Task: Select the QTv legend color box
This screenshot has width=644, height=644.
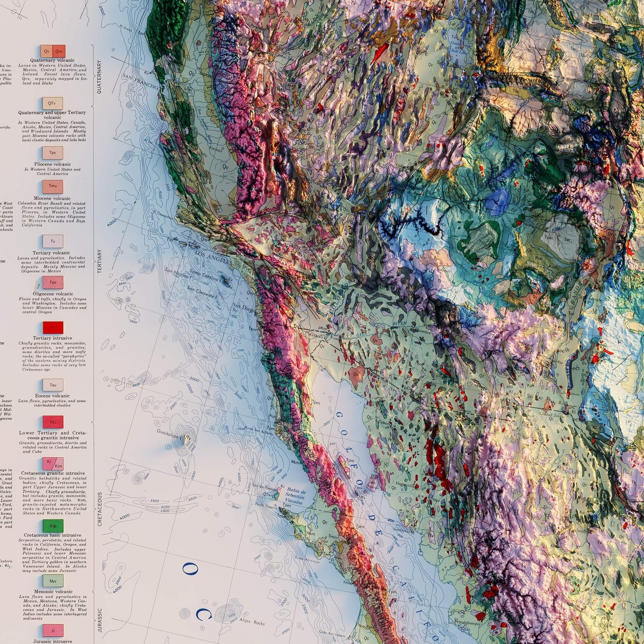Action: pyautogui.click(x=53, y=103)
